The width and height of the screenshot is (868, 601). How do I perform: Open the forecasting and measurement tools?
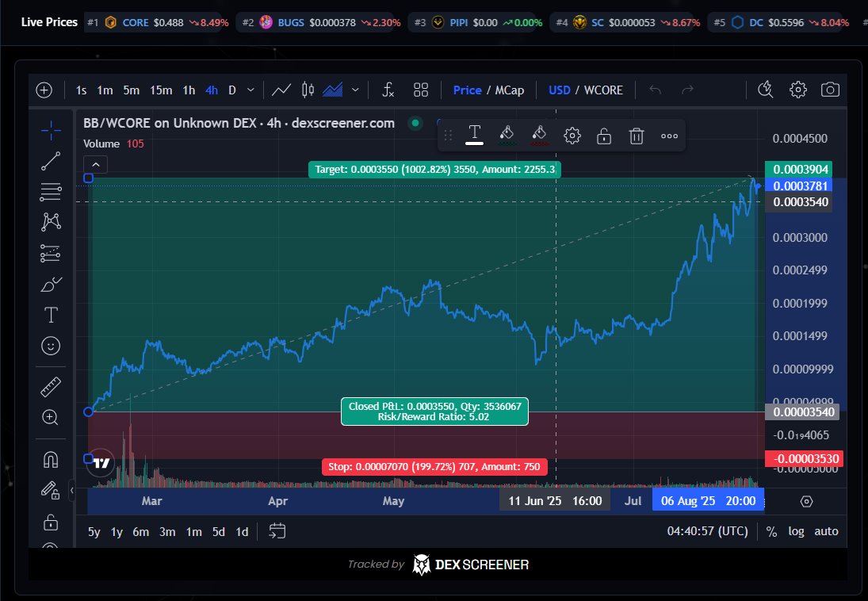coord(51,253)
